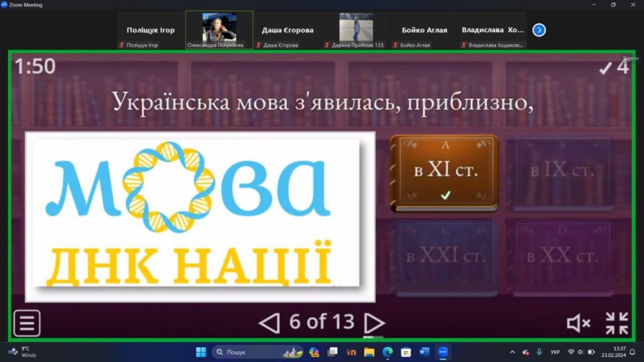Restore down the Zoom Meeting window
This screenshot has height=362, width=644.
pos(613,4)
